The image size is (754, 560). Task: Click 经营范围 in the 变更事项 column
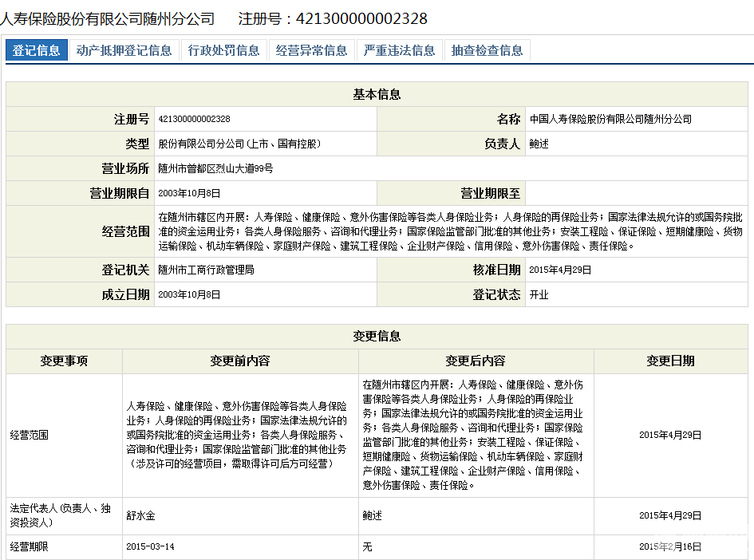pos(30,436)
